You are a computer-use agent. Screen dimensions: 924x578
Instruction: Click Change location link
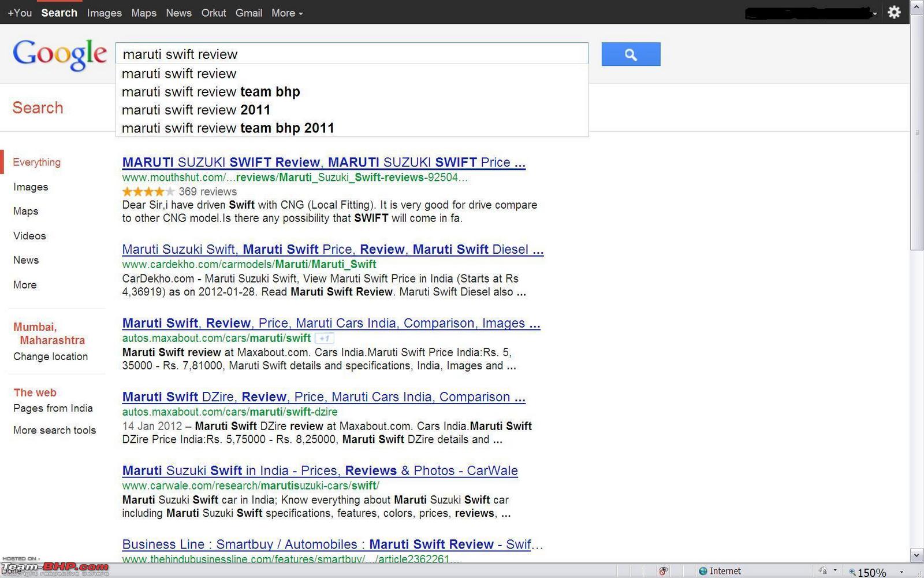click(51, 357)
